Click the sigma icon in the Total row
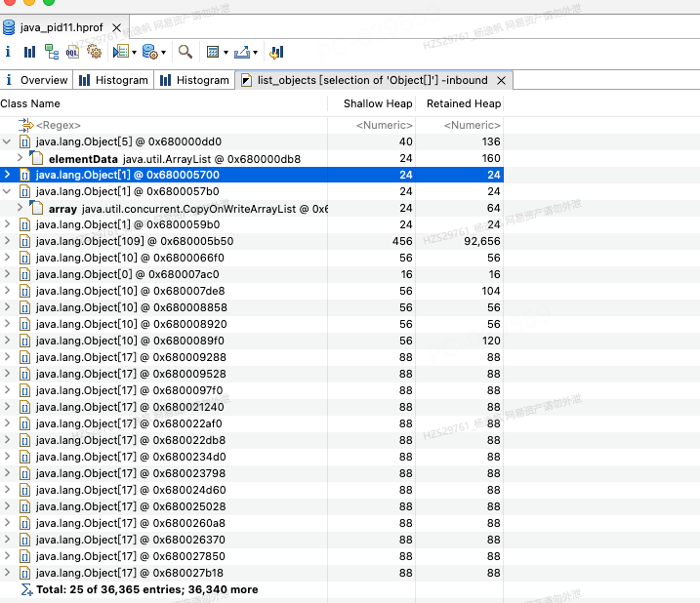Screen dimensions: 700x603 (x=26, y=589)
